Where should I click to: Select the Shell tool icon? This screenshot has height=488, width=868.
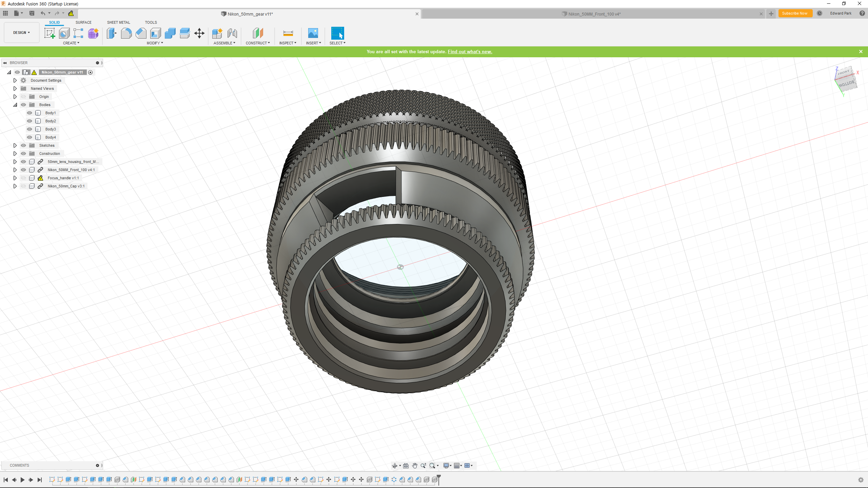pyautogui.click(x=156, y=33)
